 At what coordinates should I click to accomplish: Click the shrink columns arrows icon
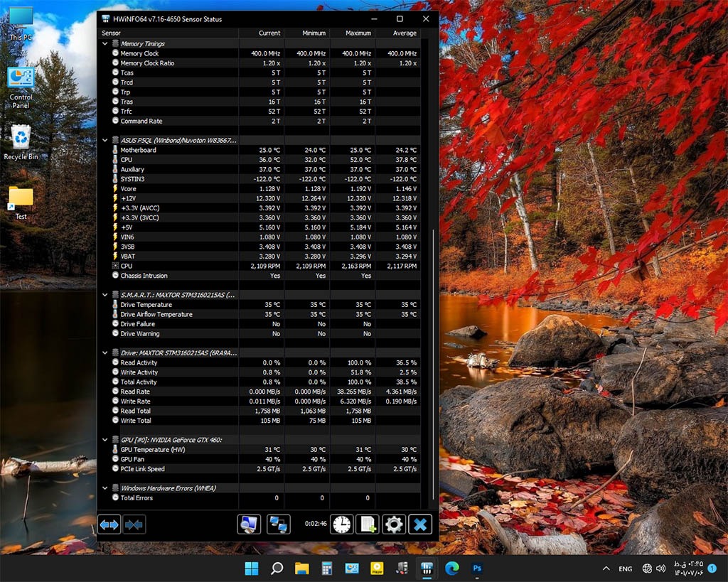tap(134, 524)
